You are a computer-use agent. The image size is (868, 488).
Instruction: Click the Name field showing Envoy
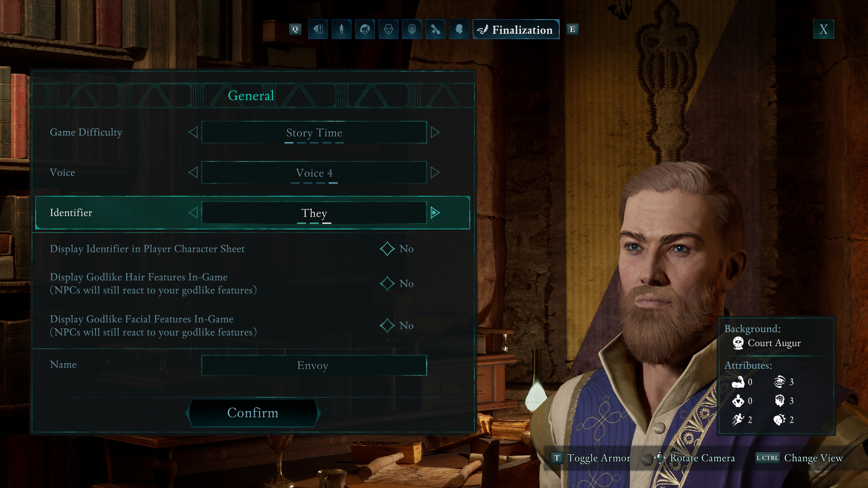tap(314, 365)
